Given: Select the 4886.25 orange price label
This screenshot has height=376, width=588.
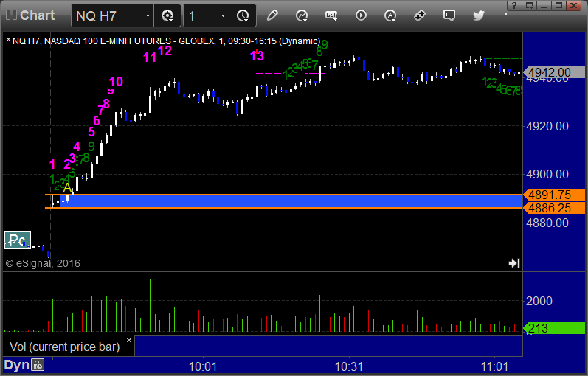Looking at the screenshot, I should 554,208.
